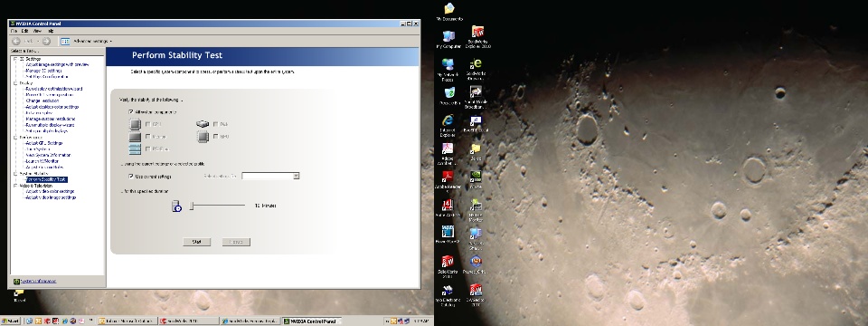868x326 pixels.
Task: Open My Documents desktop icon
Action: [449, 9]
